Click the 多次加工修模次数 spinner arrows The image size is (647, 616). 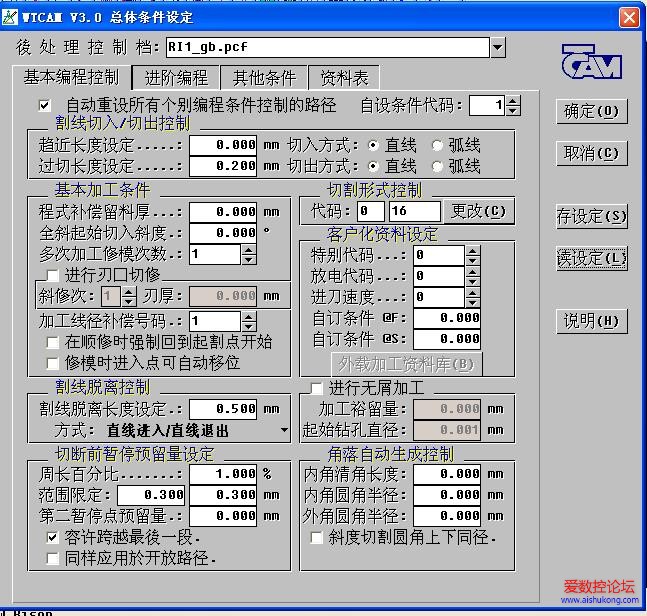click(248, 254)
